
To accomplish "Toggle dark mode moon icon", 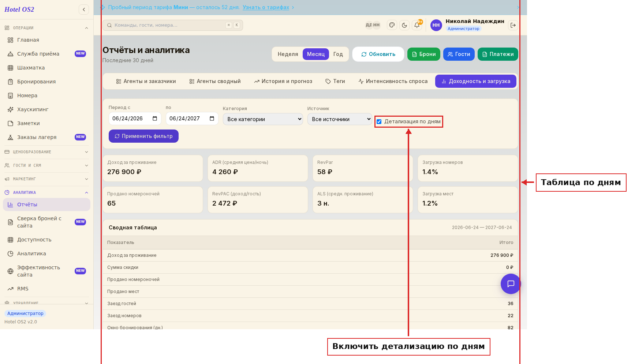I will click(404, 25).
